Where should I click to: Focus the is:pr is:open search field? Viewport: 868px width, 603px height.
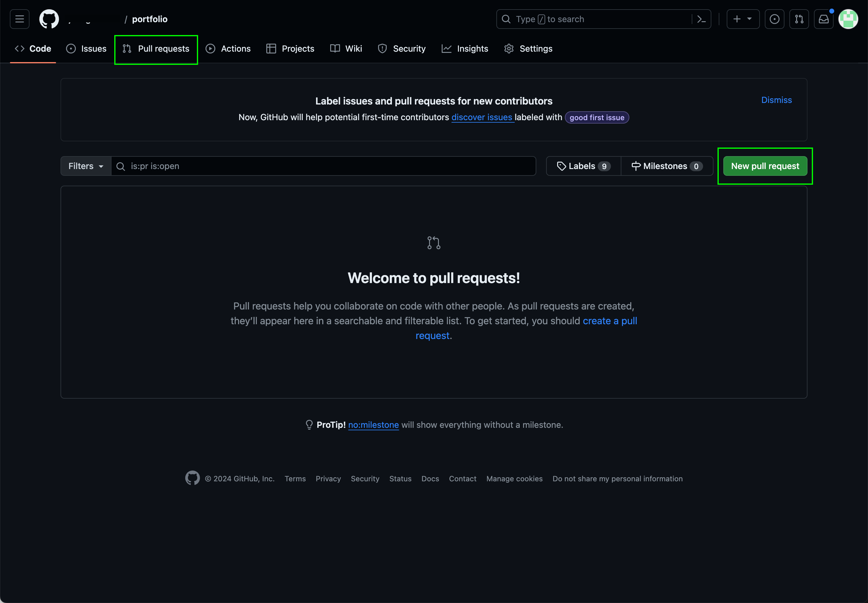pyautogui.click(x=328, y=166)
